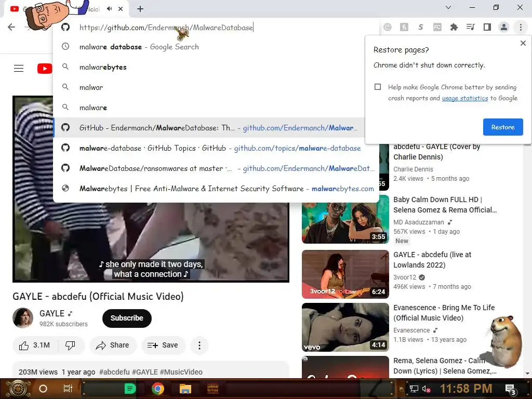532x399 pixels.
Task: Open GAYLE abcdefu live at Lowlands thumbnail
Action: click(345, 274)
